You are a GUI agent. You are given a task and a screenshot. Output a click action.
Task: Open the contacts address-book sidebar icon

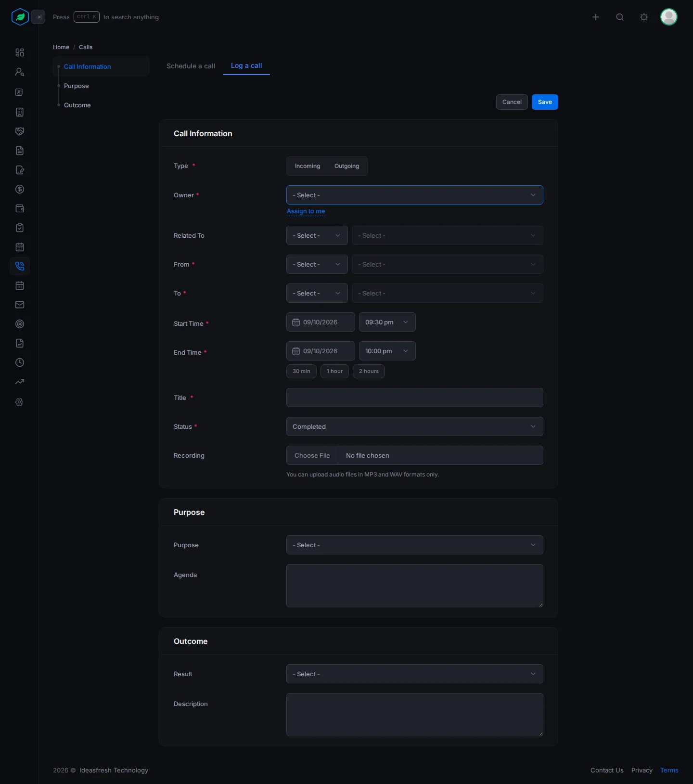click(20, 92)
